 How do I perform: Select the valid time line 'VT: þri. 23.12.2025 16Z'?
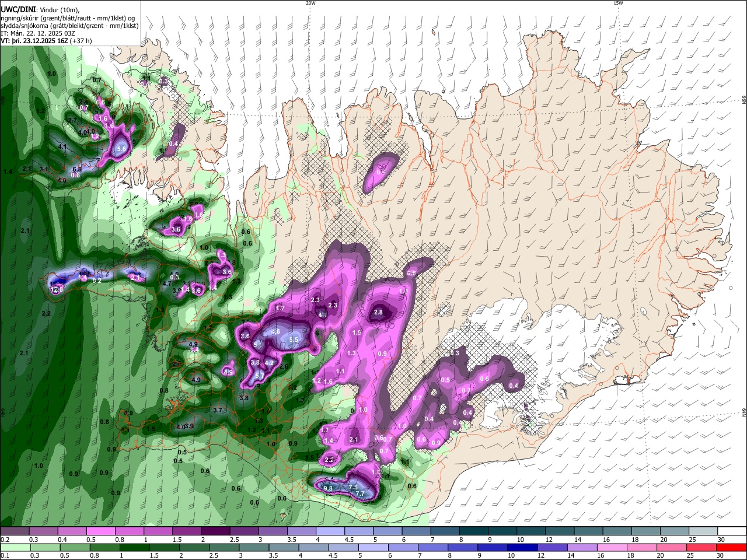(34, 41)
